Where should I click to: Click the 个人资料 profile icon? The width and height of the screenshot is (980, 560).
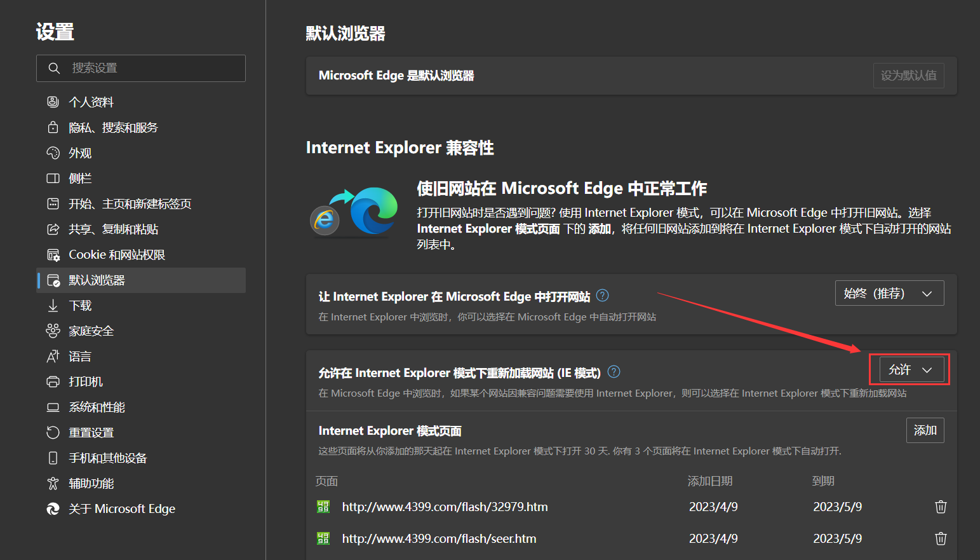click(53, 102)
